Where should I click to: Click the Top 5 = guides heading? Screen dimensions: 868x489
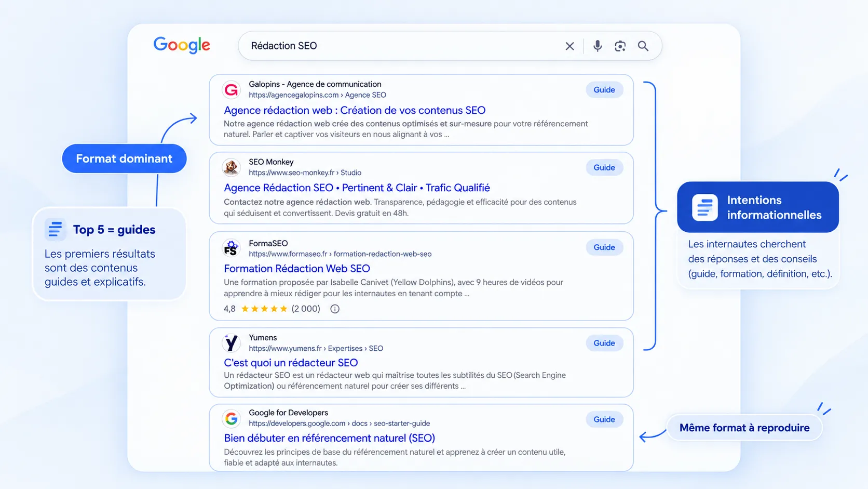[x=114, y=230]
